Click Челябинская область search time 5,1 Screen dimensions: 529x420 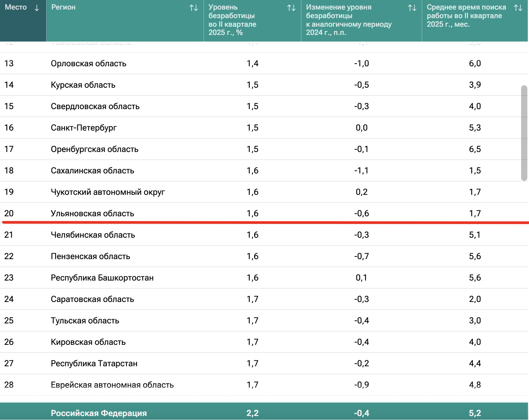475,235
